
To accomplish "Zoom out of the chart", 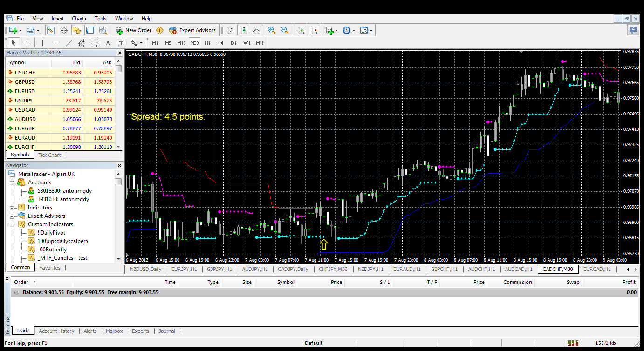I will 284,30.
